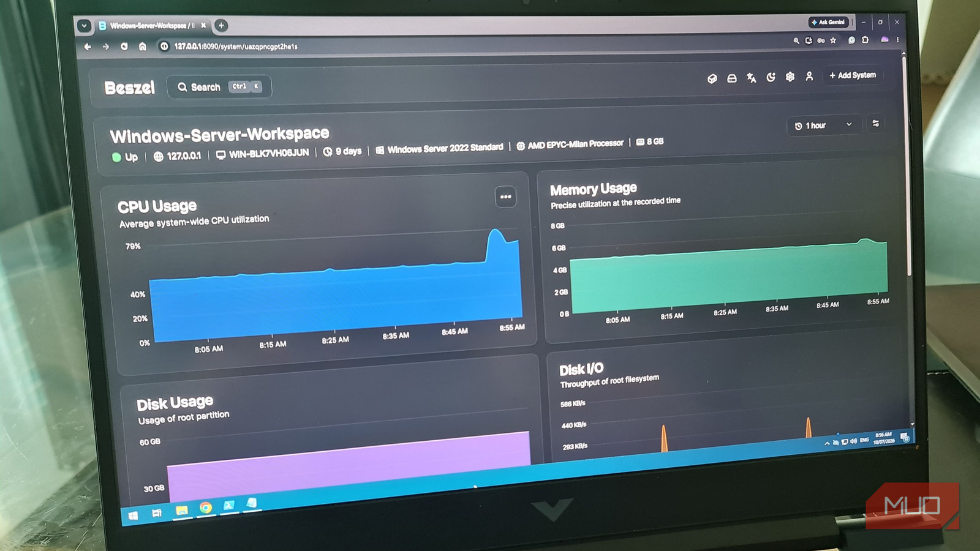This screenshot has height=551, width=980.
Task: Open the chart filter options sliders icon
Action: [876, 124]
